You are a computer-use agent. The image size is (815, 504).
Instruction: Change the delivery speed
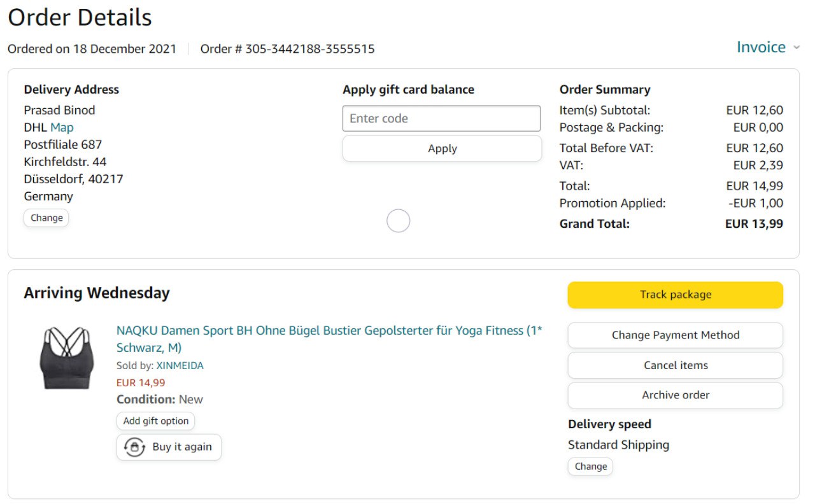pos(590,466)
